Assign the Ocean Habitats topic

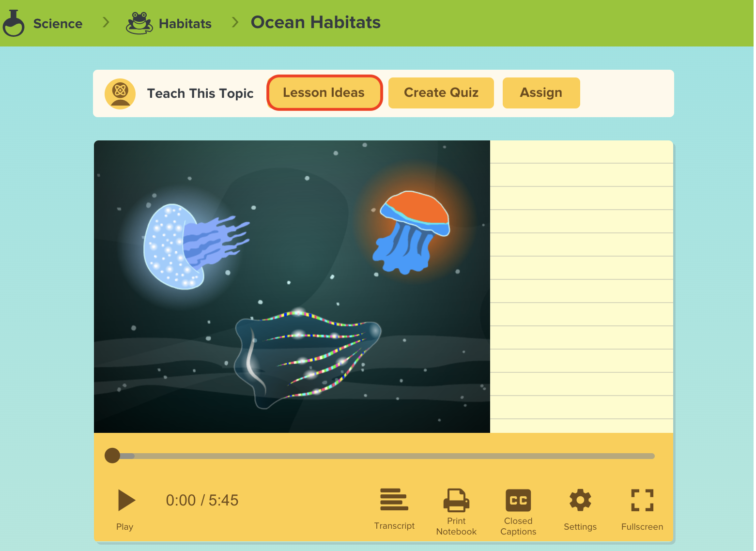point(541,92)
